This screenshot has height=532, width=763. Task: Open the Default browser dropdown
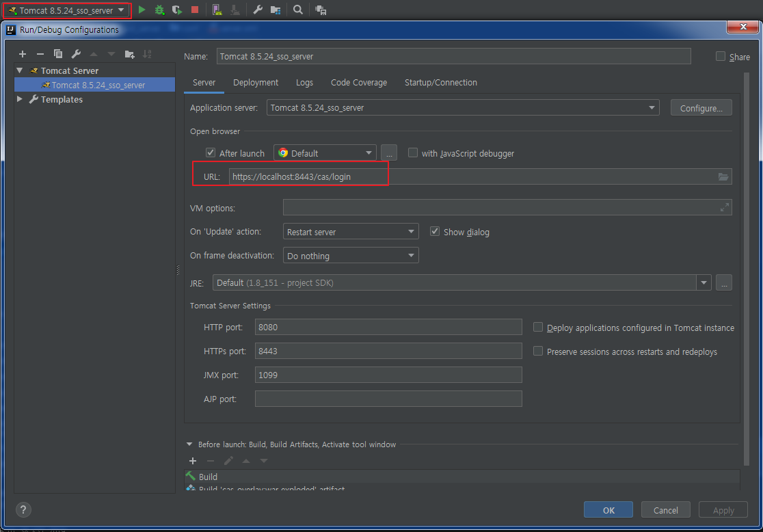(325, 153)
